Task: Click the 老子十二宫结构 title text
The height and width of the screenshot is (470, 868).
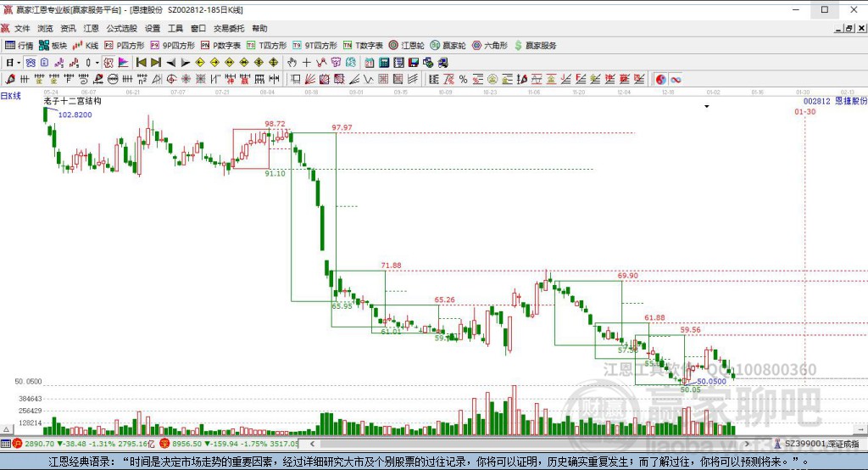Action: point(73,101)
